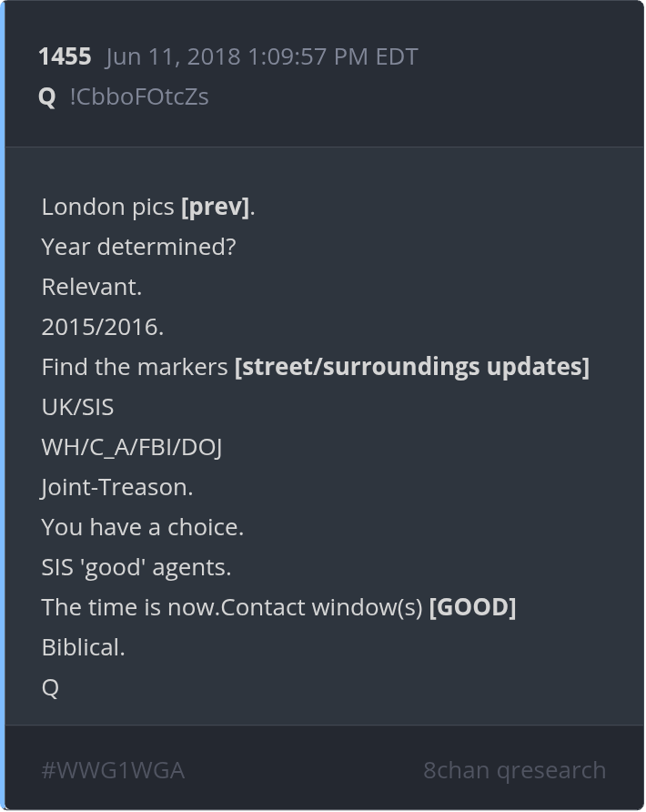Screen dimensions: 646x812
Task: Click the "You have a choice." line
Action: (x=143, y=527)
